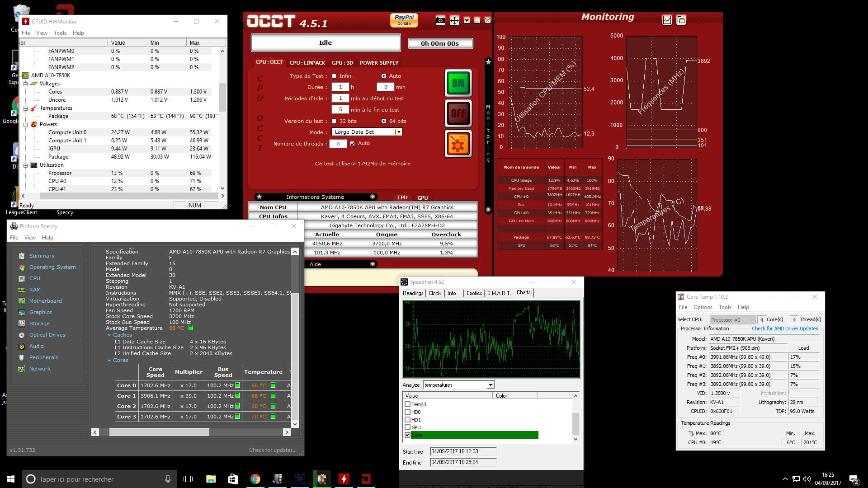Click the PayPal Donate button
868x488 pixels.
click(x=404, y=20)
